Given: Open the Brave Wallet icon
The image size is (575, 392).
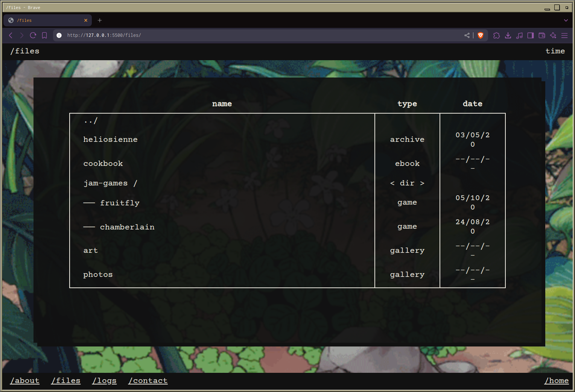Looking at the screenshot, I should (542, 35).
